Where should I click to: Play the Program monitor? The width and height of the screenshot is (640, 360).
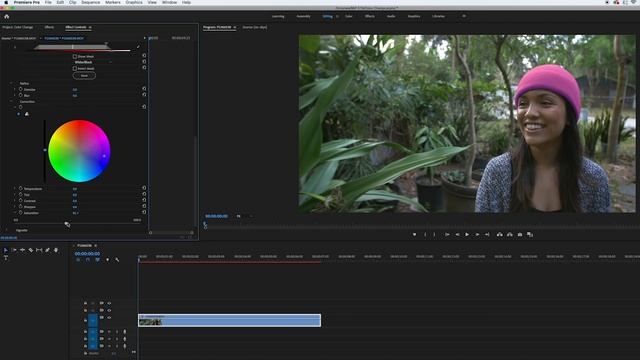tap(467, 235)
